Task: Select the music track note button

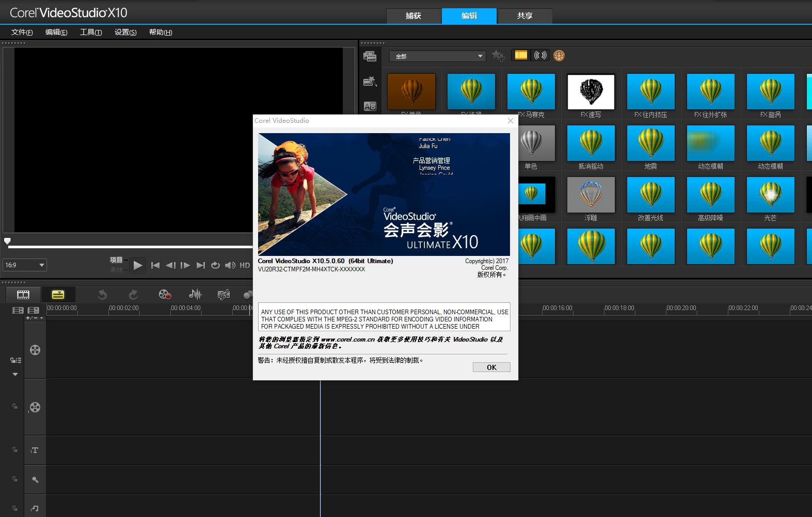Action: [35, 508]
